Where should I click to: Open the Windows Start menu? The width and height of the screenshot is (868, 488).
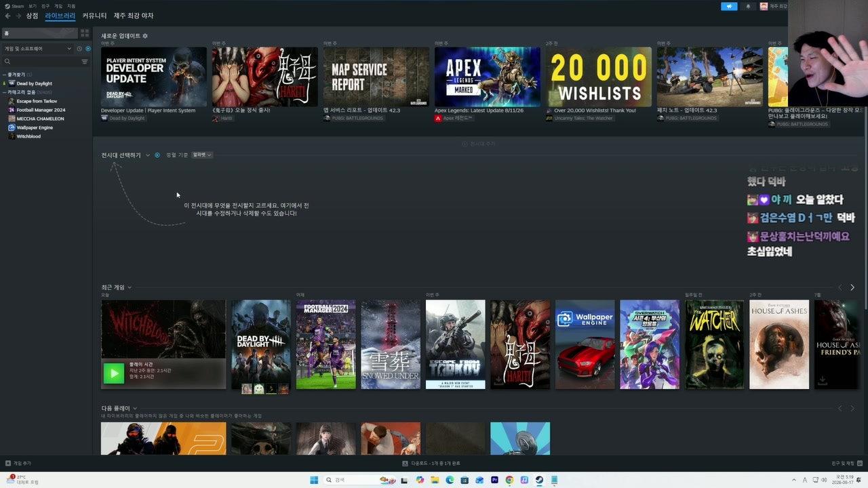click(x=314, y=480)
